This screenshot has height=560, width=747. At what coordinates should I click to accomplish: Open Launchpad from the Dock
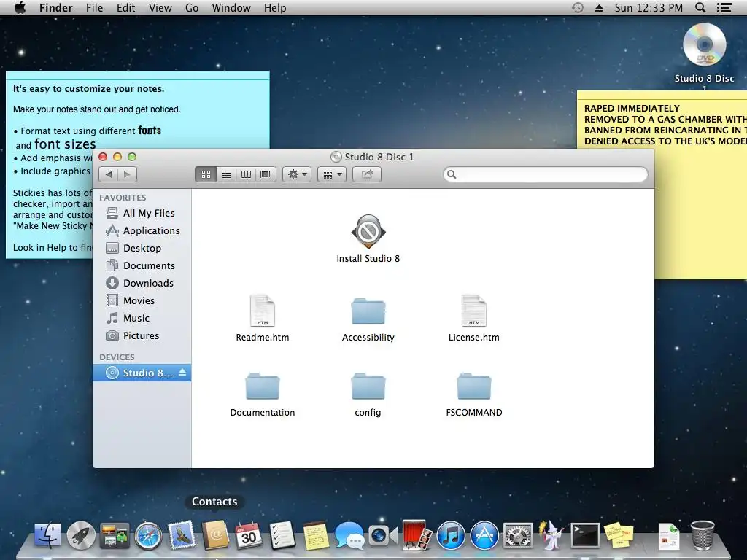[x=81, y=535]
